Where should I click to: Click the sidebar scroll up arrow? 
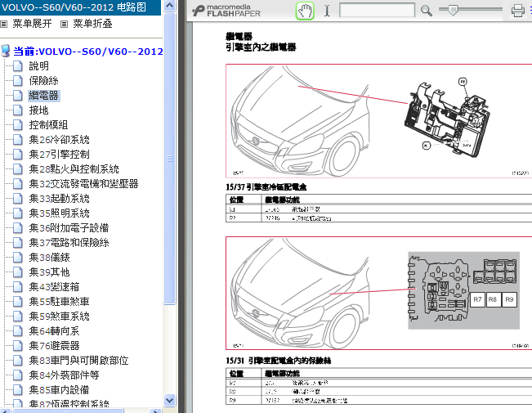(x=169, y=6)
